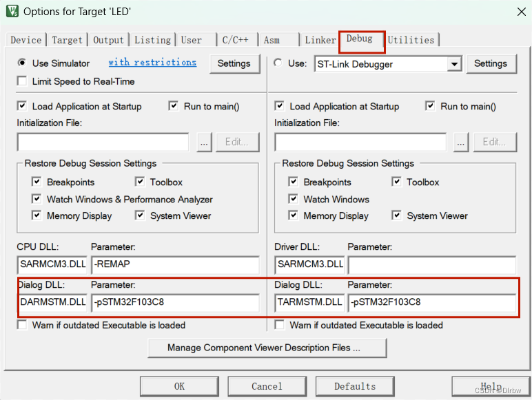This screenshot has height=400, width=532.
Task: Click Settings button for the simulator
Action: click(x=234, y=63)
